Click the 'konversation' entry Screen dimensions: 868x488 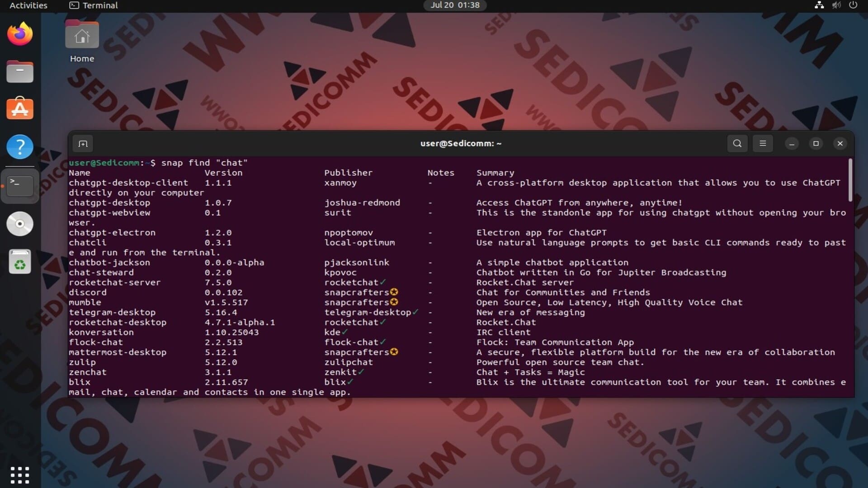point(101,332)
